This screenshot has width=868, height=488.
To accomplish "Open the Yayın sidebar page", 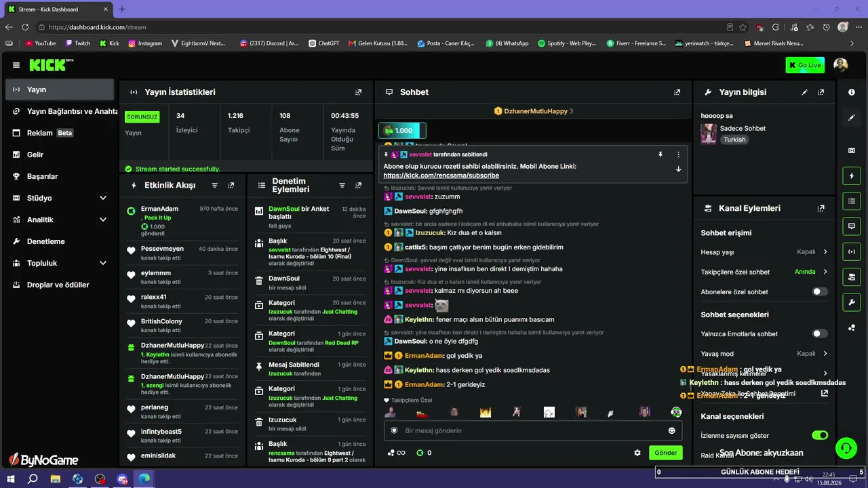I will [60, 89].
